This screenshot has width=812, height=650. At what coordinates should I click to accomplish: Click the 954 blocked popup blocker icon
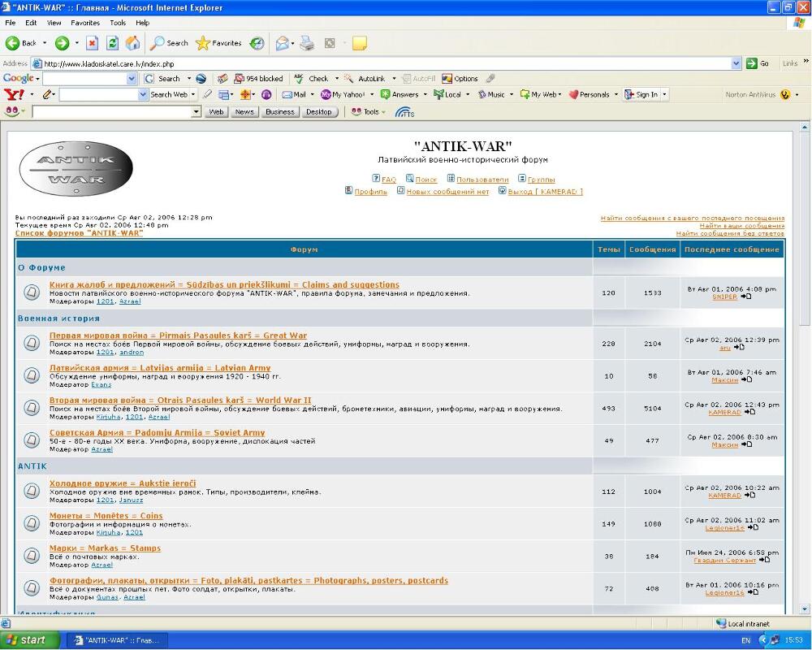[x=258, y=78]
